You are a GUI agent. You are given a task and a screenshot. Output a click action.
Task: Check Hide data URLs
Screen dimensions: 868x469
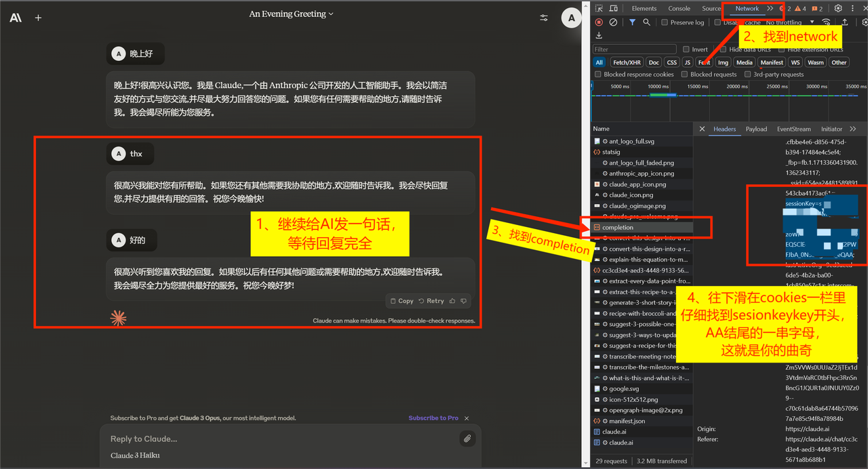(x=724, y=49)
